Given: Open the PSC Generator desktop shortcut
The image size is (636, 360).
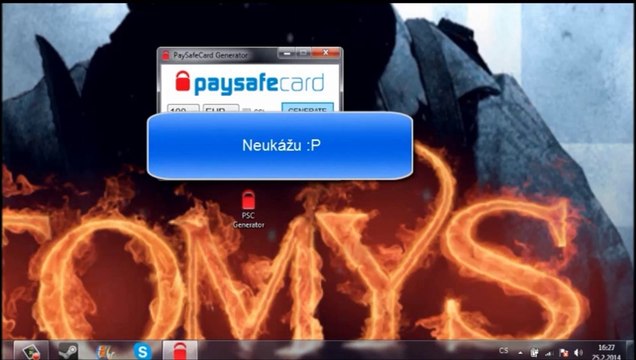Looking at the screenshot, I should pos(248,209).
